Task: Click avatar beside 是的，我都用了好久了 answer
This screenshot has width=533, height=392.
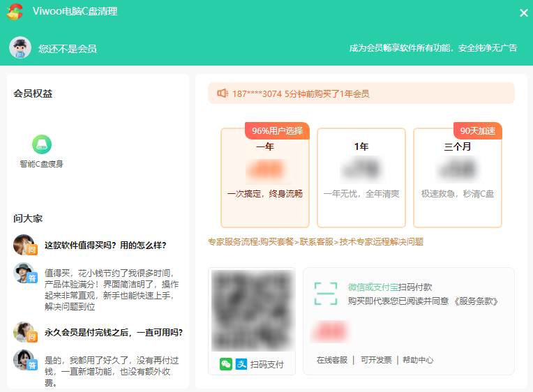Action: [24, 360]
